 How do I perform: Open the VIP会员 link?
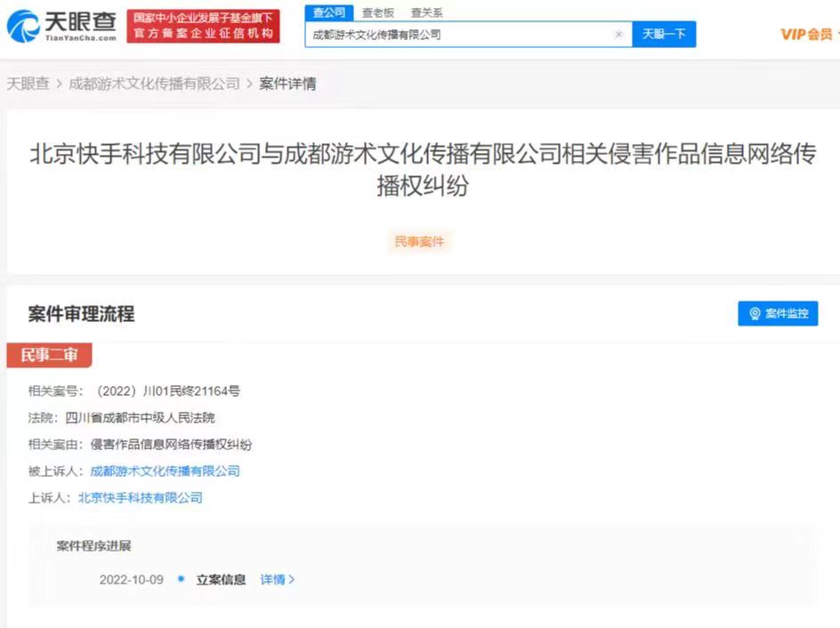click(806, 34)
